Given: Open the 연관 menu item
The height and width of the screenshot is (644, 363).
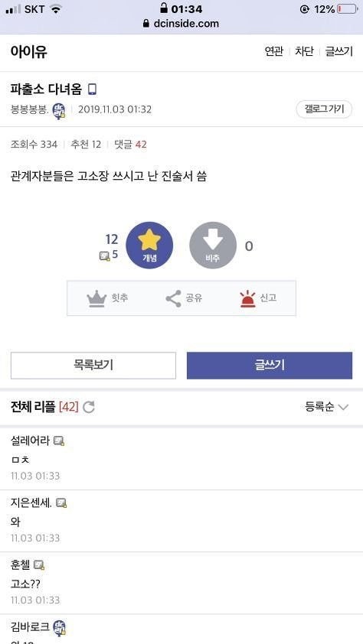Looking at the screenshot, I should (274, 51).
